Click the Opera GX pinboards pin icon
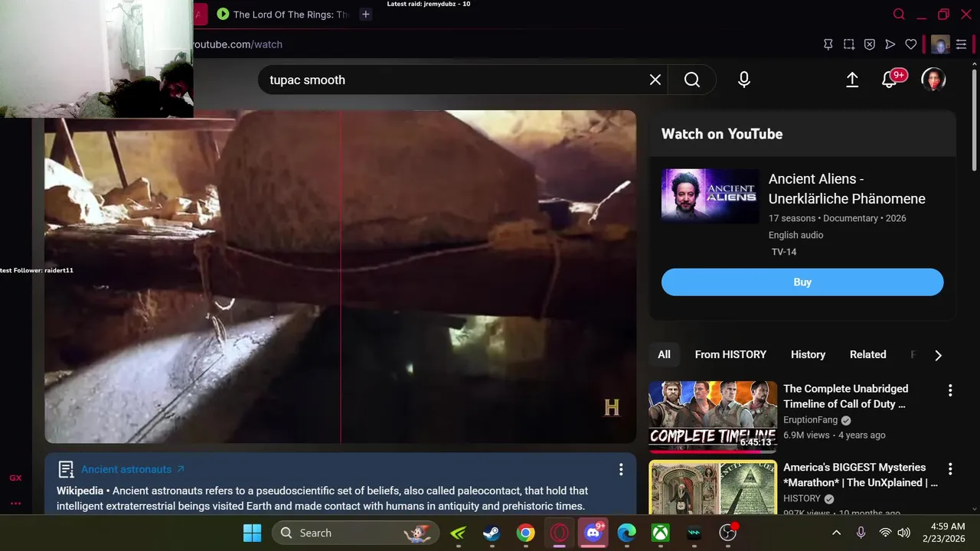 828,44
